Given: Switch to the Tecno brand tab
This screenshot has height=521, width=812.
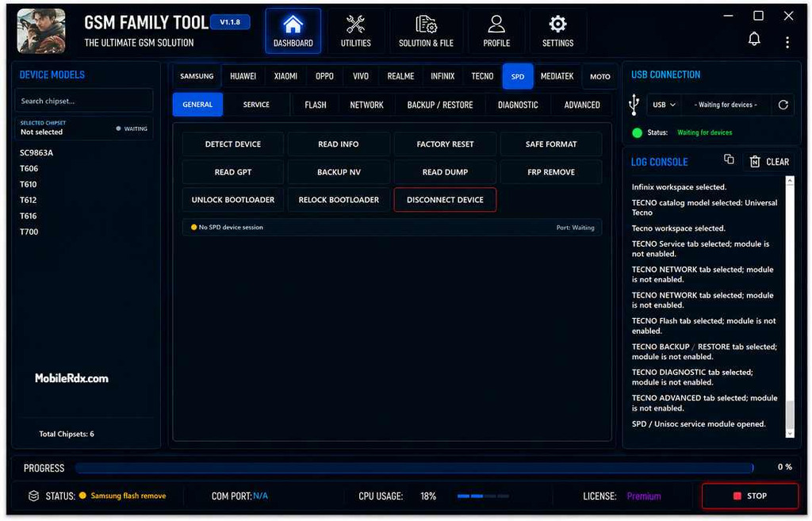Looking at the screenshot, I should [482, 76].
